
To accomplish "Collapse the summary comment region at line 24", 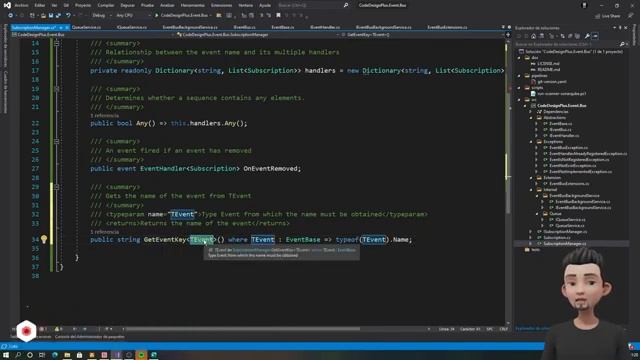I will pos(57,141).
